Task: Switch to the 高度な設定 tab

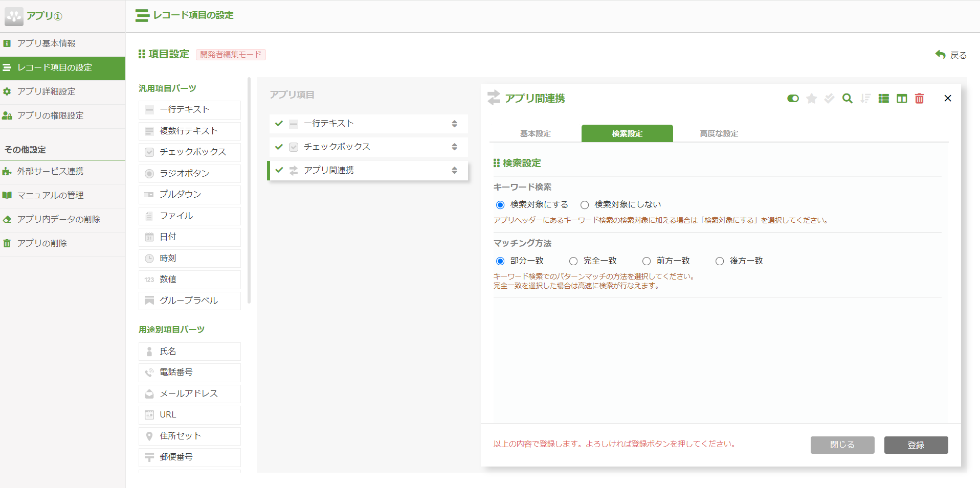Action: 718,133
